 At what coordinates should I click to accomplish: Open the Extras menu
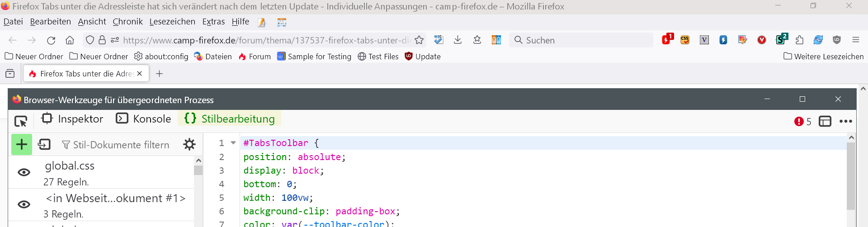coord(213,22)
